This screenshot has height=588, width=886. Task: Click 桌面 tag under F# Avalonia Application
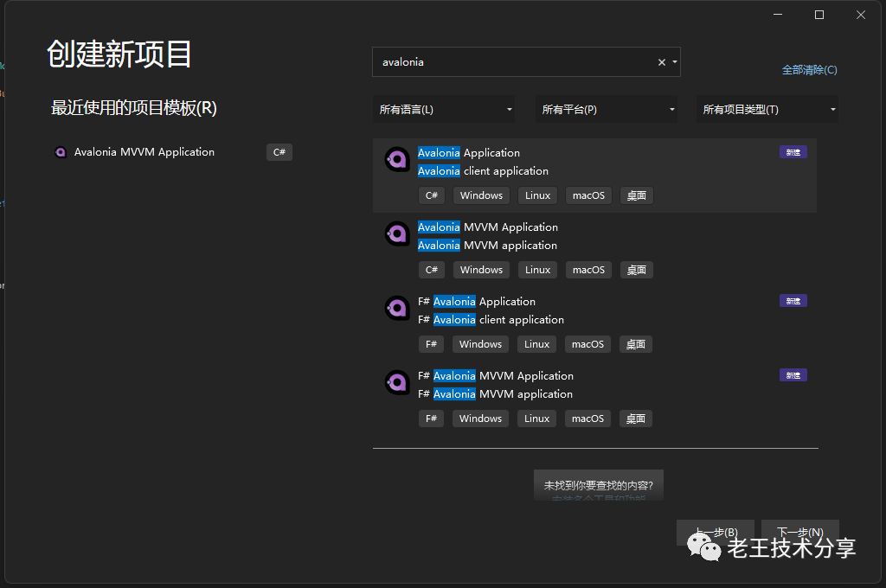(636, 344)
